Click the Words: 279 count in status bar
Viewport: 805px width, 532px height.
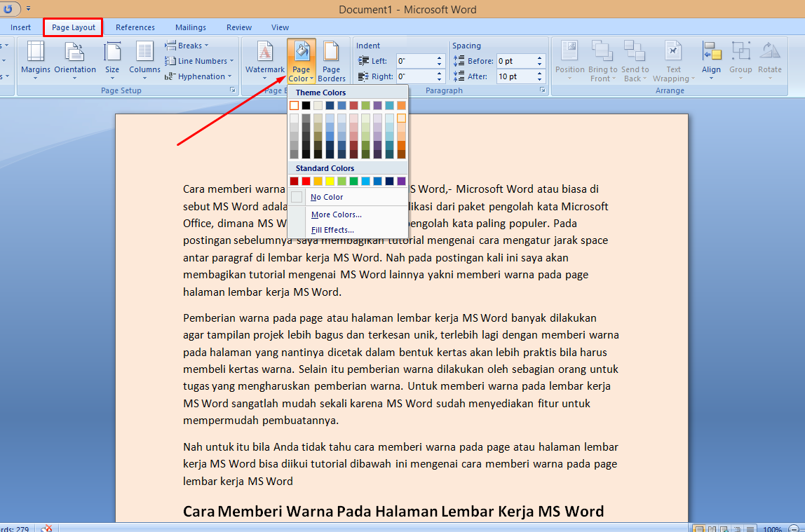coord(14,529)
